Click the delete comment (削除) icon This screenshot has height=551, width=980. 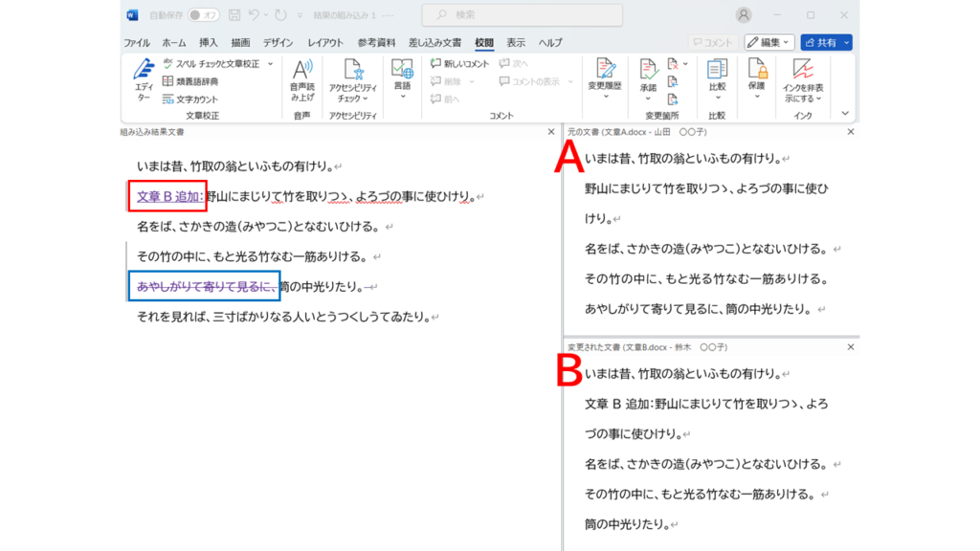coord(435,81)
